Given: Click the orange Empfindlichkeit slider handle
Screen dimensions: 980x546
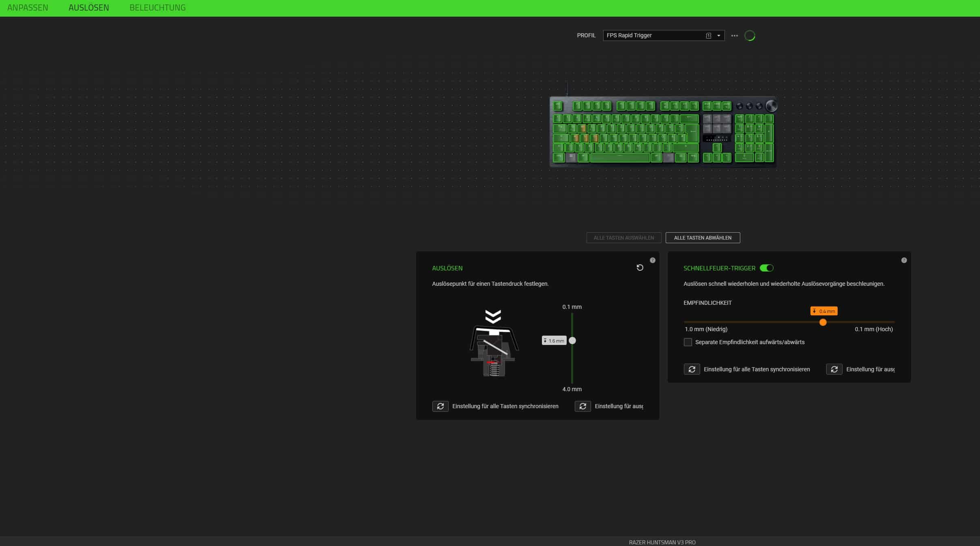Looking at the screenshot, I should (823, 322).
